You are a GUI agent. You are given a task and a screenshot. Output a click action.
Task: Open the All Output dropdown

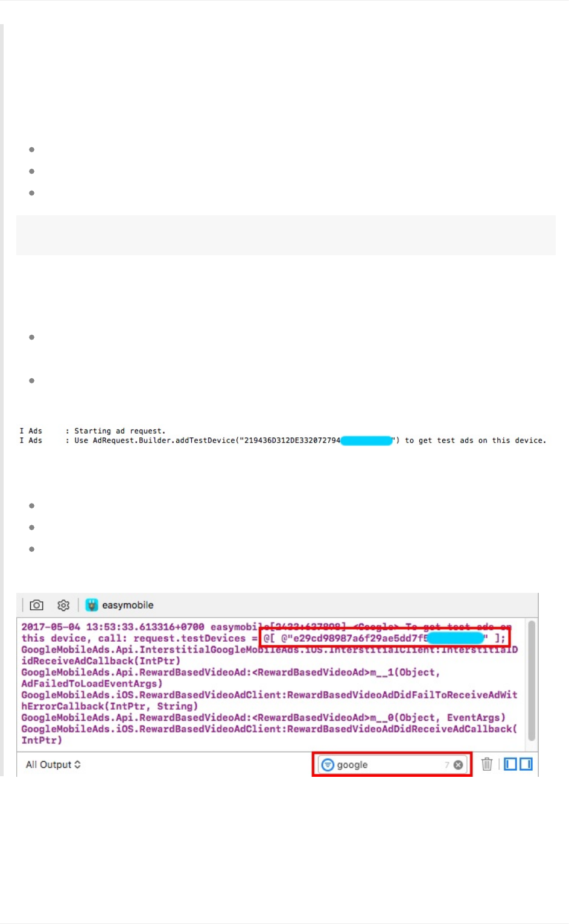point(53,764)
